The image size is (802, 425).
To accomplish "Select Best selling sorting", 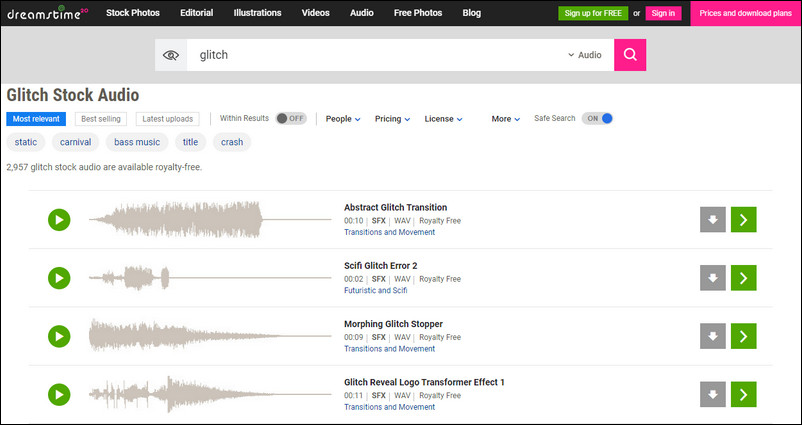I will point(101,119).
